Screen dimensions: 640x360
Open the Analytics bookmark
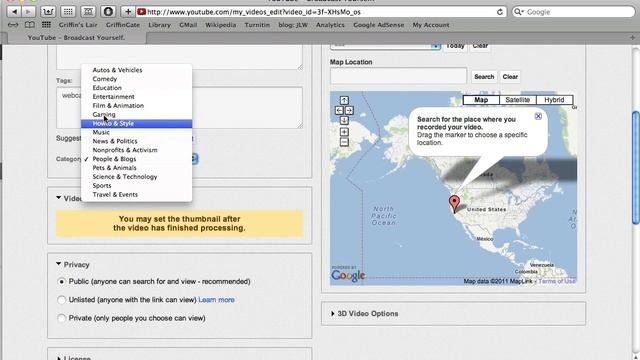[330, 25]
